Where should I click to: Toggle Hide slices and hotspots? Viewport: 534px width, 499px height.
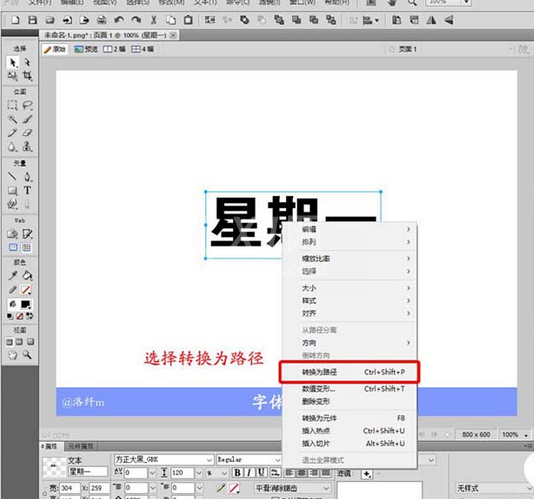click(x=13, y=247)
